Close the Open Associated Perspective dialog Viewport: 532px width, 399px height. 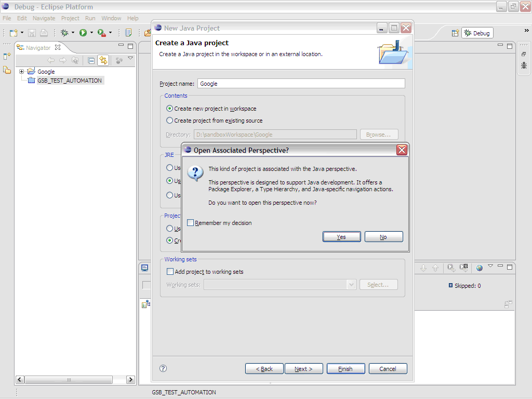click(402, 150)
